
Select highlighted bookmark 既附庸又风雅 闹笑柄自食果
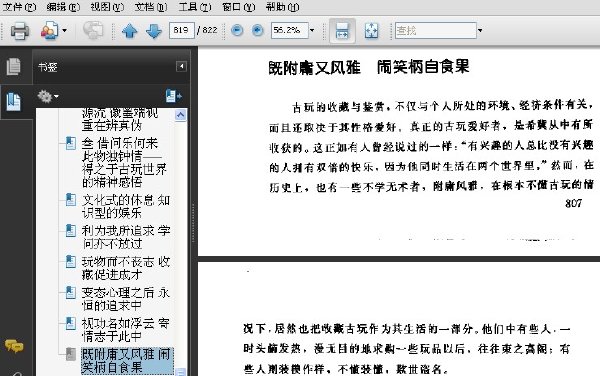pos(127,361)
